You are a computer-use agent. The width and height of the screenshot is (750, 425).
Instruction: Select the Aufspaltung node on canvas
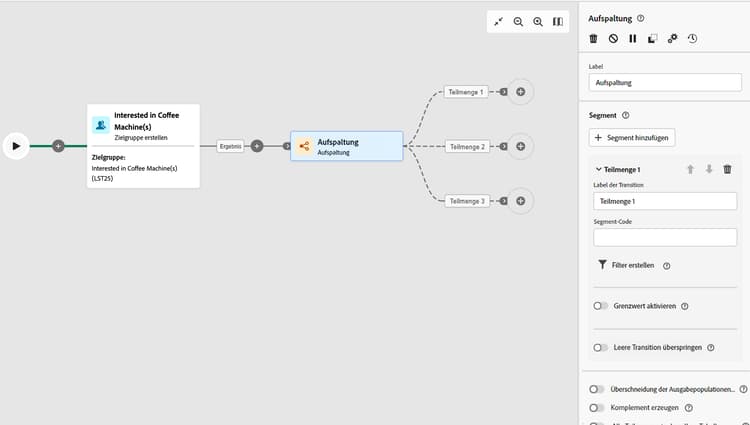tap(346, 146)
